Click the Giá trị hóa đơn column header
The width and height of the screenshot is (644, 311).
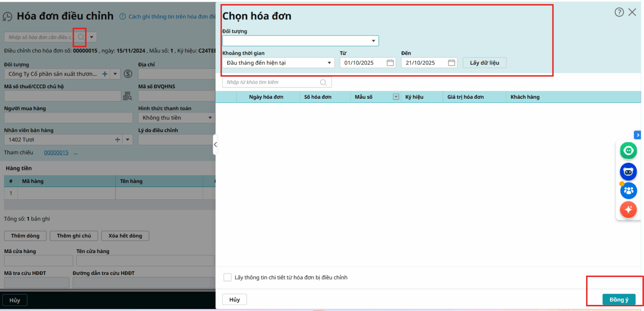point(465,97)
